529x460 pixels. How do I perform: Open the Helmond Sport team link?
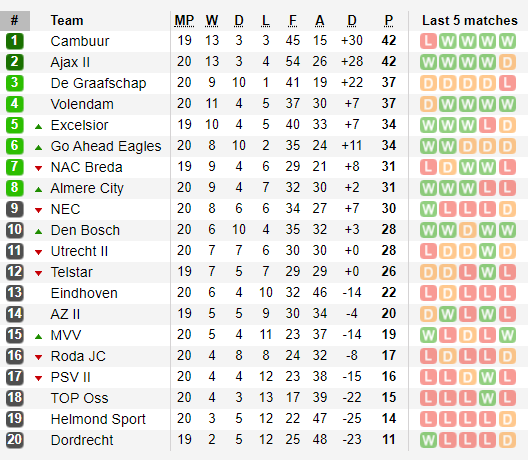click(x=98, y=419)
